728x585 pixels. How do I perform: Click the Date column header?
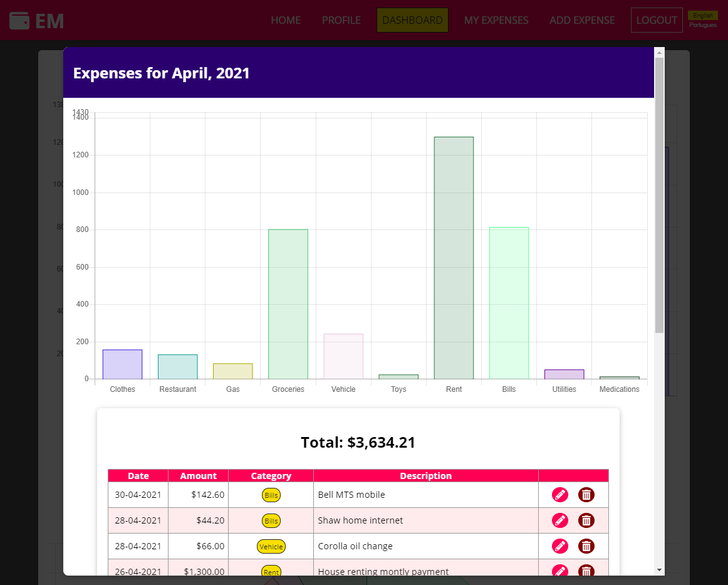(138, 476)
